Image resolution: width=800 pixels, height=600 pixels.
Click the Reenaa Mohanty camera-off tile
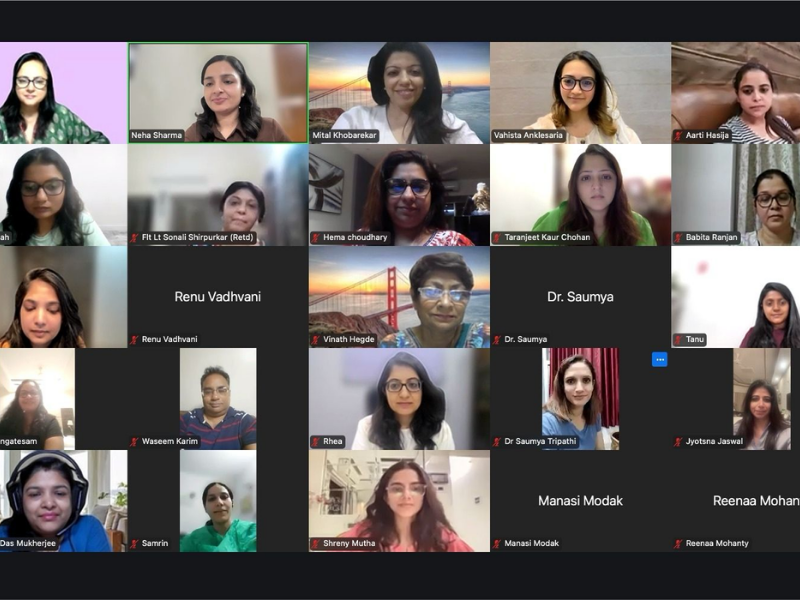(736, 501)
